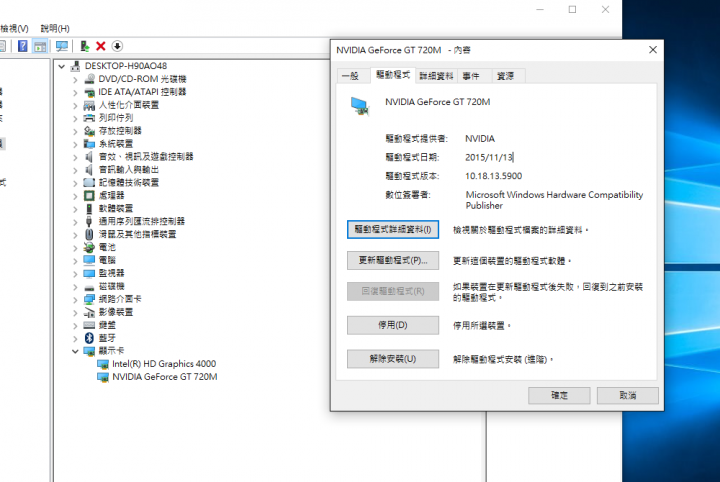Click the battery icon for 電池
720x482 pixels.
(x=89, y=247)
